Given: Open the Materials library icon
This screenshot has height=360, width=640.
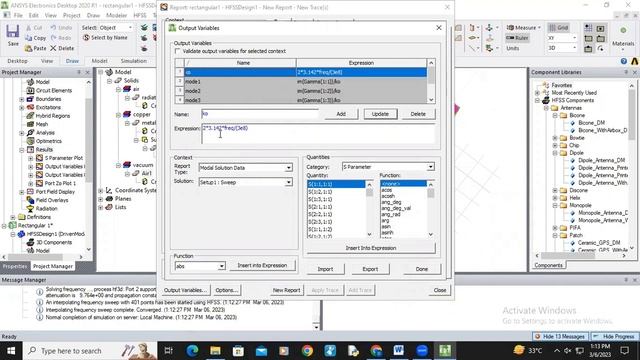Looking at the screenshot, I should (623, 31).
